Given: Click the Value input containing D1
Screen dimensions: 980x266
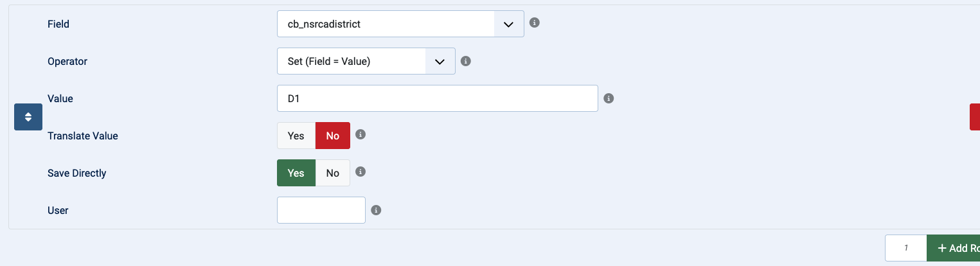Looking at the screenshot, I should point(438,98).
